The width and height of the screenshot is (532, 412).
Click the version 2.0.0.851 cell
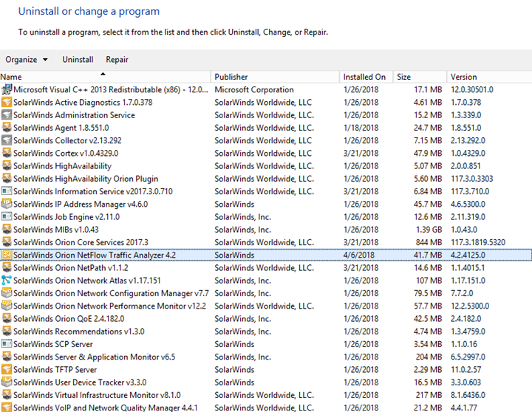coord(465,166)
